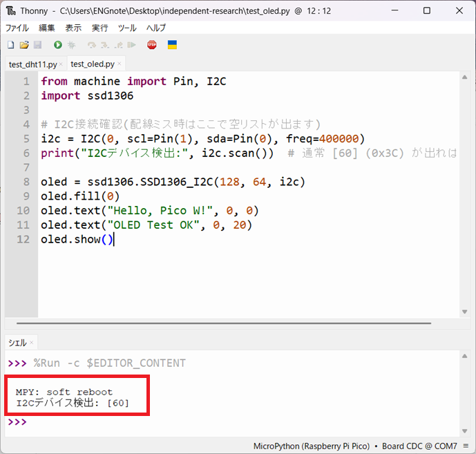Open the 実行 menu
Image resolution: width=476 pixels, height=454 pixels.
100,28
